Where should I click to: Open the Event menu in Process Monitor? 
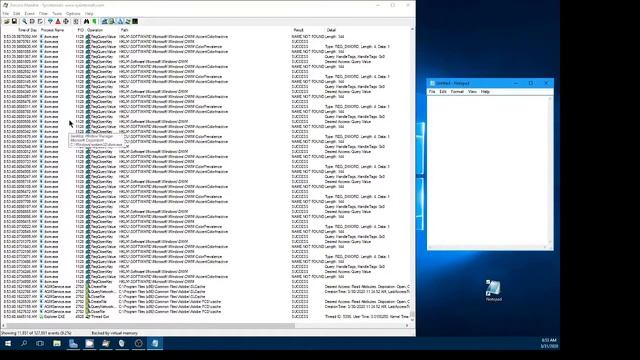click(29, 13)
